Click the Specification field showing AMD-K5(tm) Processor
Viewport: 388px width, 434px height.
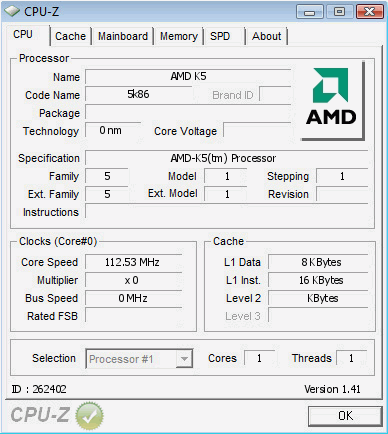click(x=227, y=158)
